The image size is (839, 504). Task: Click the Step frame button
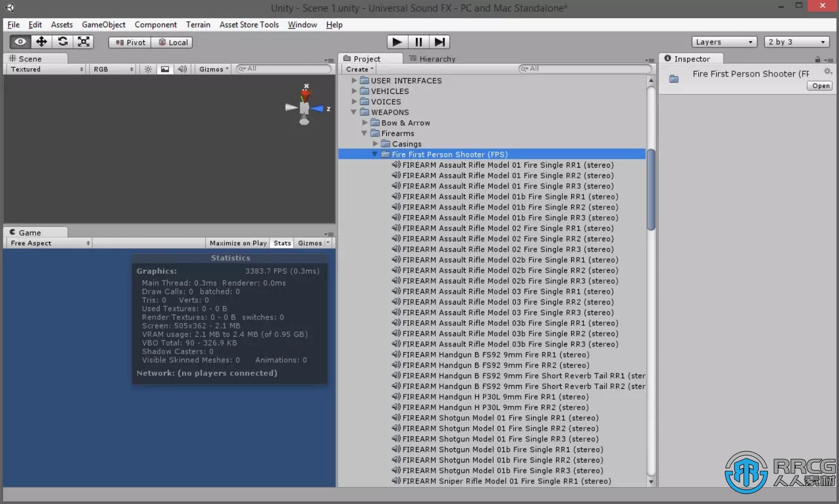pos(439,42)
